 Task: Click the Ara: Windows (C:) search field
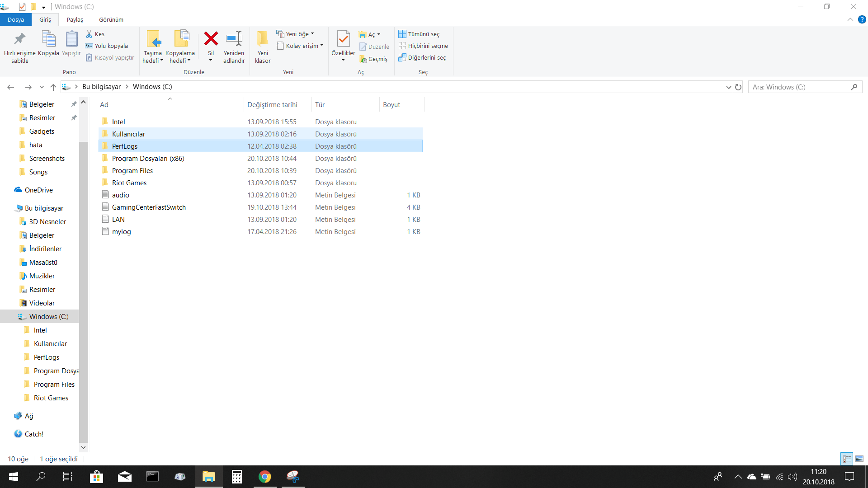click(x=799, y=87)
